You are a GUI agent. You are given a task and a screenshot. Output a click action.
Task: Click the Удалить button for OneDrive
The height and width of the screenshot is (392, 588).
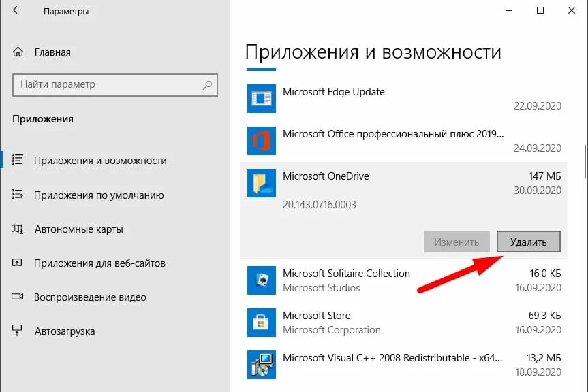click(528, 242)
